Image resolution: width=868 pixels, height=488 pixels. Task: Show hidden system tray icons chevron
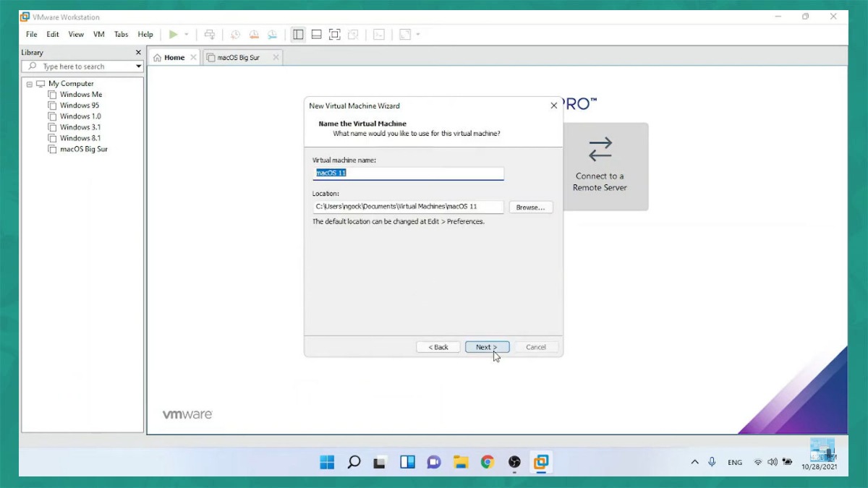tap(695, 462)
